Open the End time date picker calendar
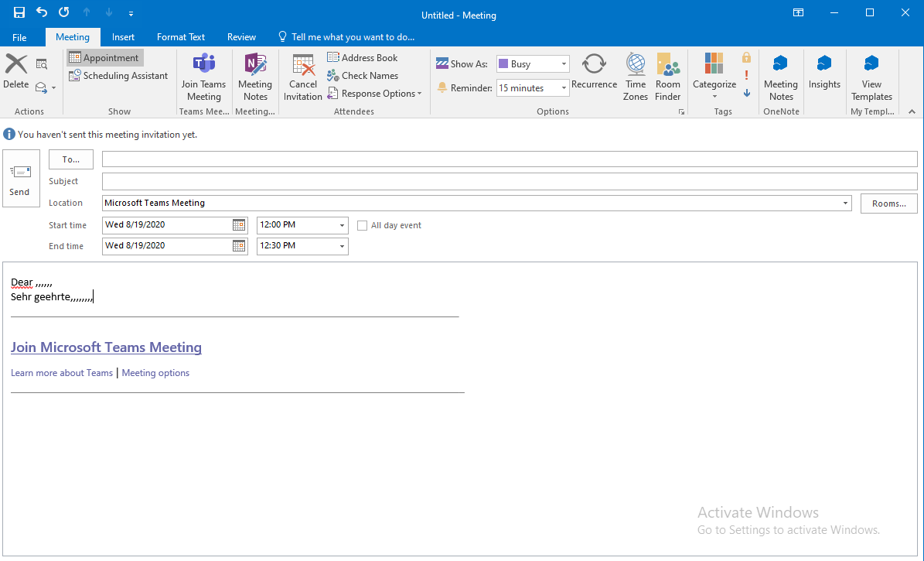 [x=239, y=246]
